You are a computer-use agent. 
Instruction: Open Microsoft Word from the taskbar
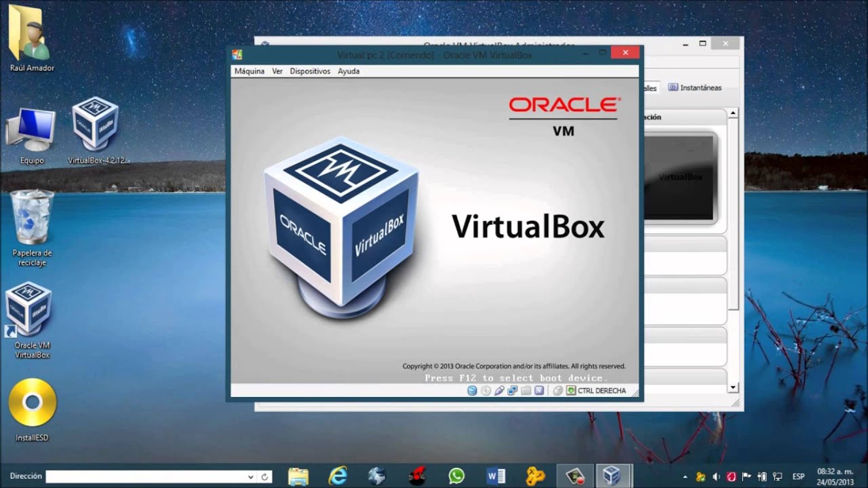pyautogui.click(x=496, y=476)
